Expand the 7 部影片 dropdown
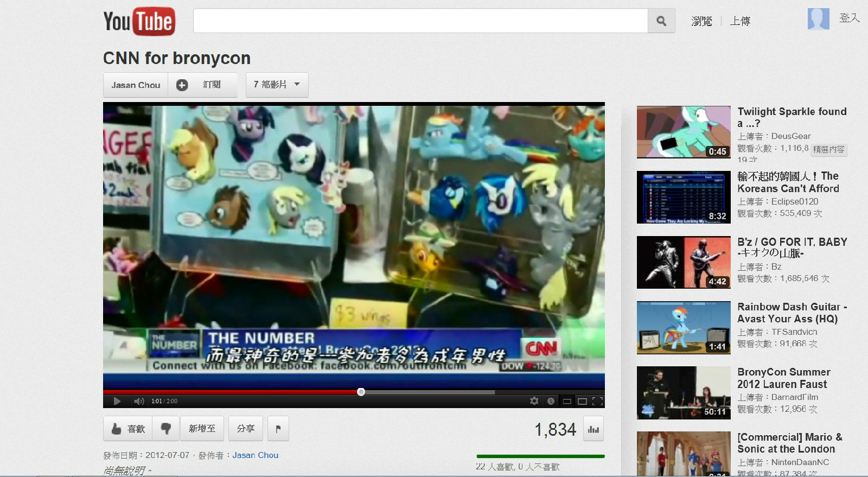The image size is (868, 477). click(277, 85)
